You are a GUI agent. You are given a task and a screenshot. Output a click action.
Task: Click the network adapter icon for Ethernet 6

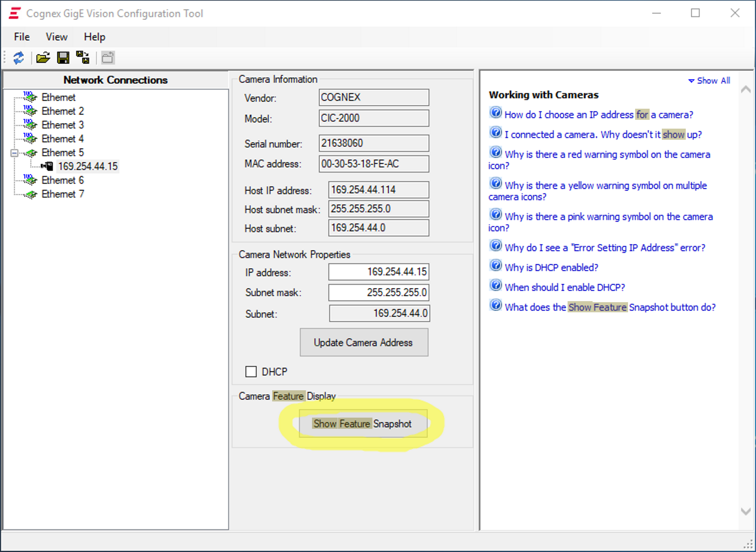(x=30, y=180)
